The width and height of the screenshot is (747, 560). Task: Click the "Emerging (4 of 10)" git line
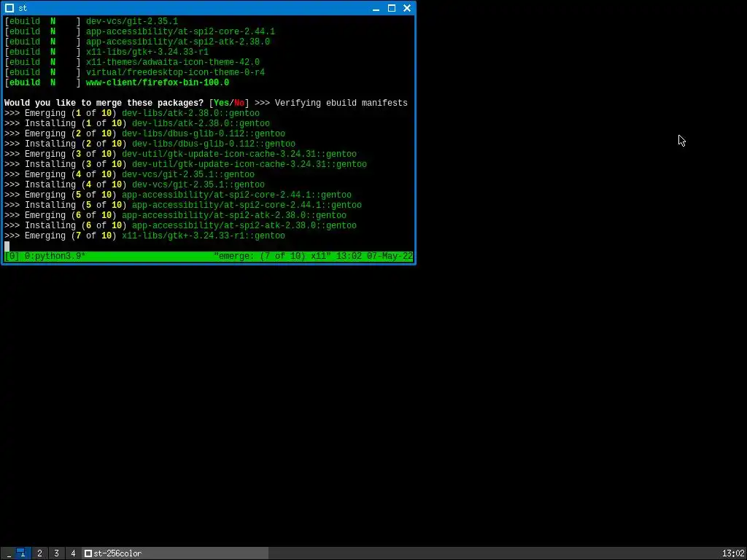[130, 175]
